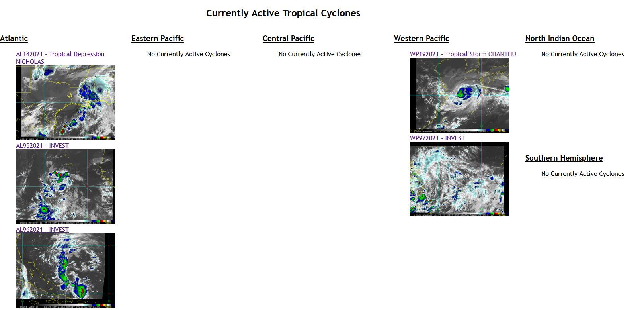Image resolution: width=644 pixels, height=310 pixels.
Task: Click the Southern Hemisphere heading
Action: [564, 158]
